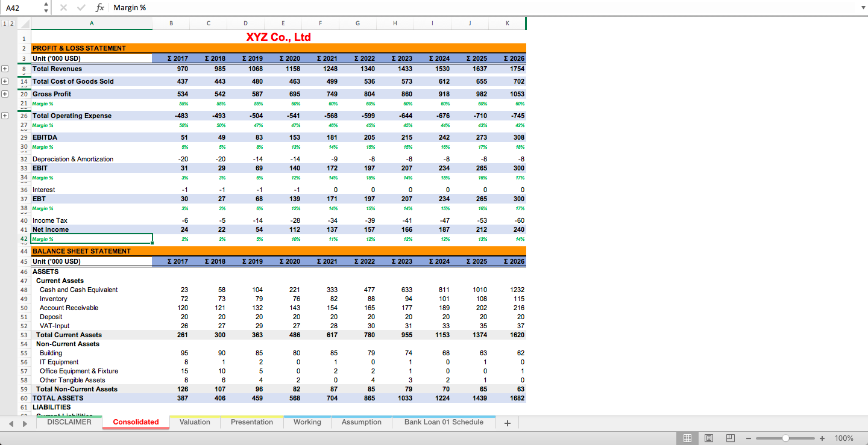Select the Office Equipment & Fixture cell
Screen dimensions: 868x445
[92, 371]
